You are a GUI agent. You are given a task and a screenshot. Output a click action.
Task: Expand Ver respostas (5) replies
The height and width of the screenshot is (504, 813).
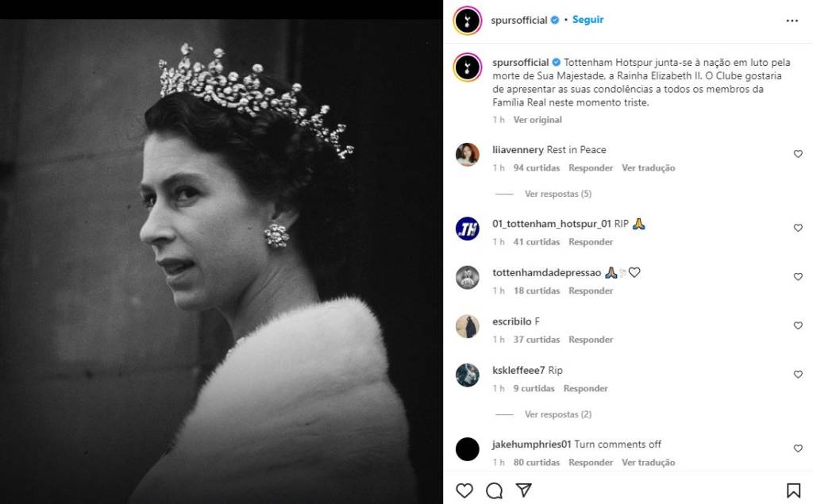point(557,194)
